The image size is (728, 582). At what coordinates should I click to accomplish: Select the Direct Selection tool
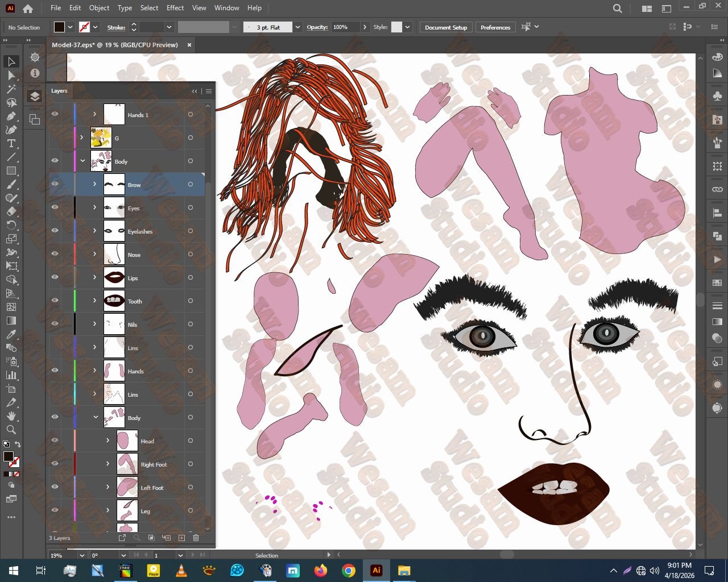click(11, 75)
